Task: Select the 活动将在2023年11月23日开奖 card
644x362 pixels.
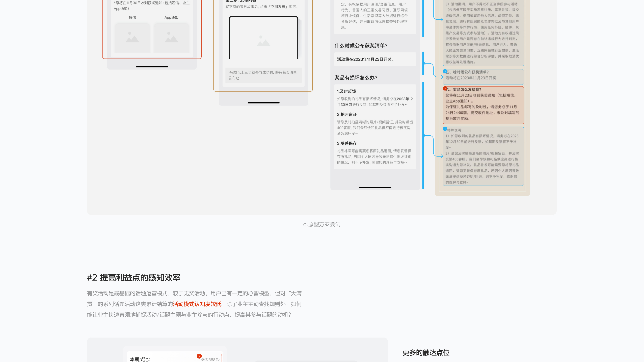Action: coord(375,59)
